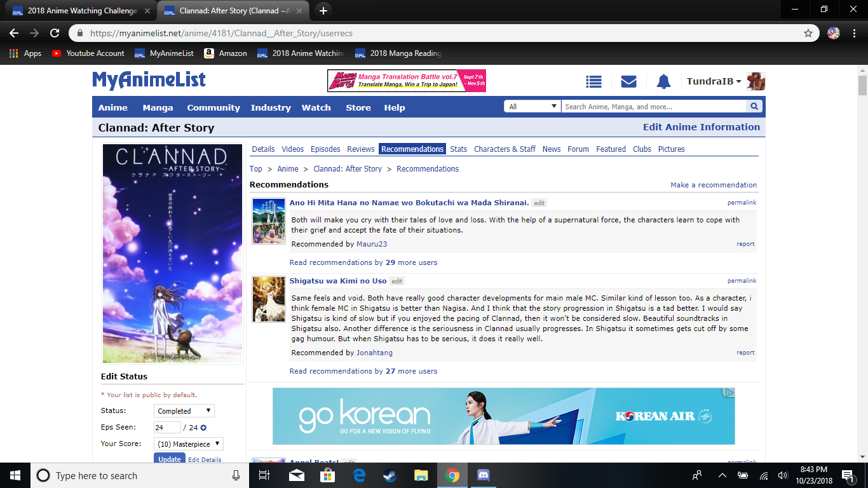Viewport: 868px width, 488px height.
Task: Open the notifications bell icon
Action: pos(663,81)
